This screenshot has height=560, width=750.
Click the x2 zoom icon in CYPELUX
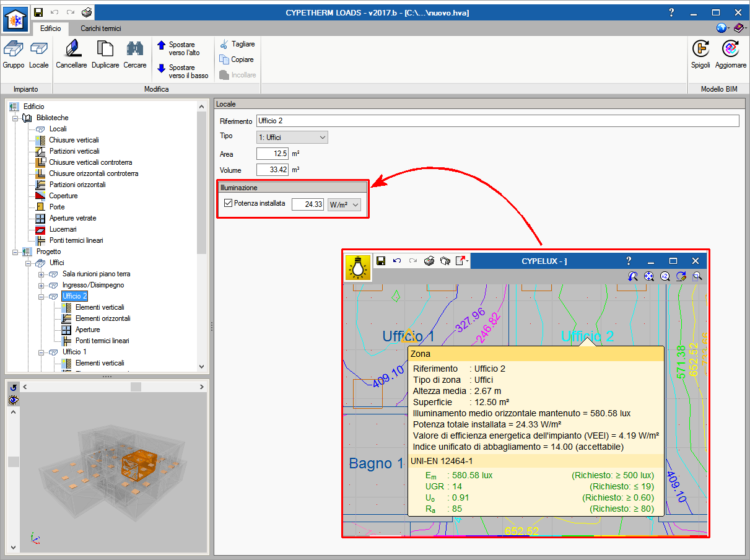click(665, 276)
